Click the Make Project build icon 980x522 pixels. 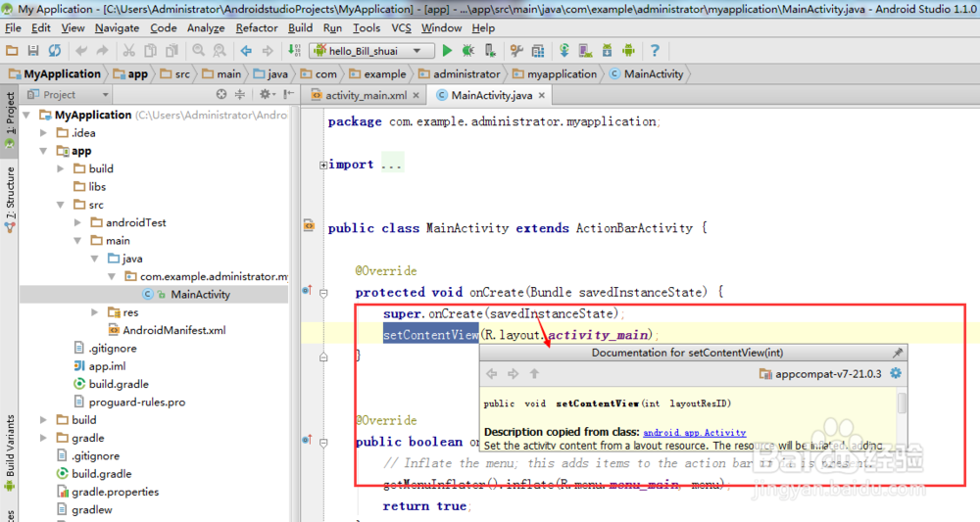[x=294, y=51]
